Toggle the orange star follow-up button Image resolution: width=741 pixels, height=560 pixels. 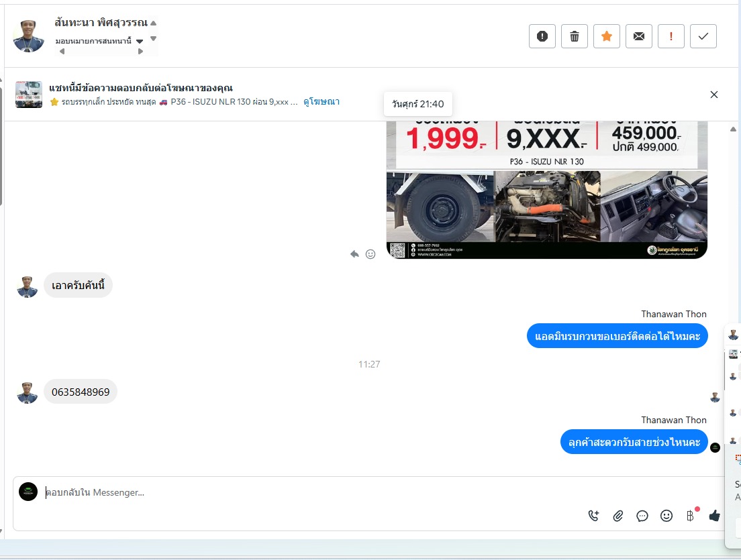click(606, 36)
